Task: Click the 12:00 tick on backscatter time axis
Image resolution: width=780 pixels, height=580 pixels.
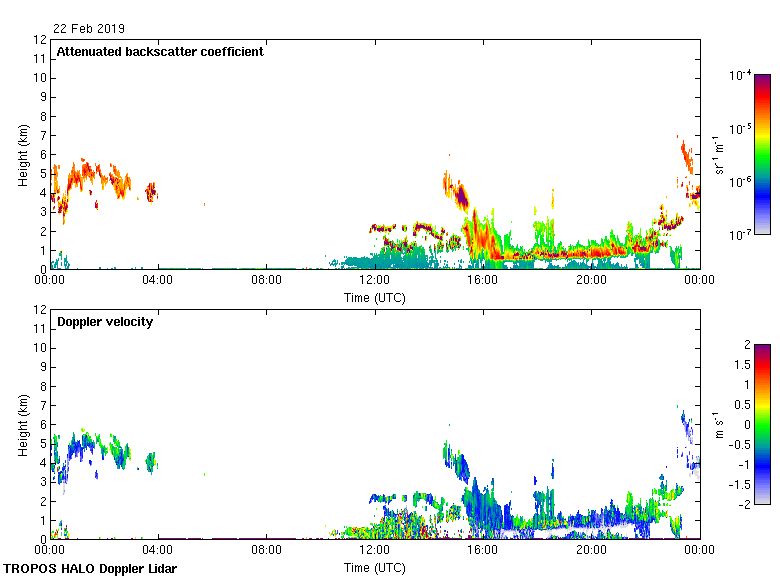Action: 374,281
